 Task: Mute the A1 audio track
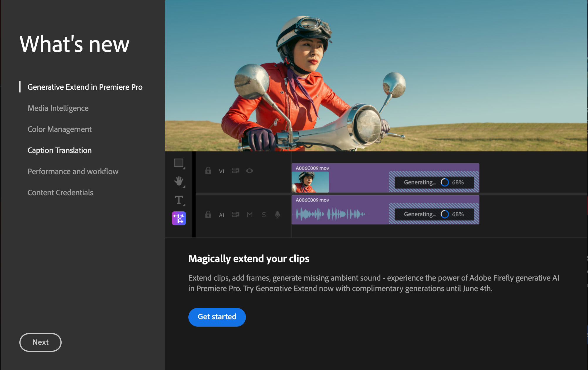coord(250,215)
